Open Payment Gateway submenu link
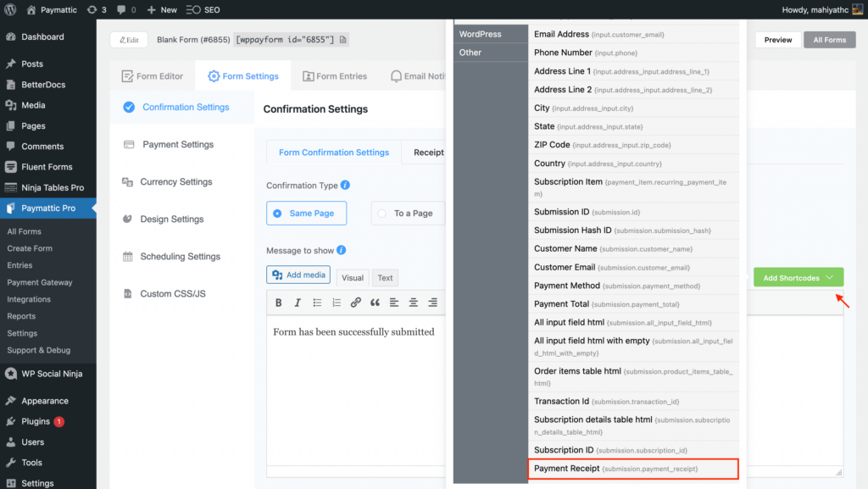Screen dimensions: 868x489 click(40, 282)
